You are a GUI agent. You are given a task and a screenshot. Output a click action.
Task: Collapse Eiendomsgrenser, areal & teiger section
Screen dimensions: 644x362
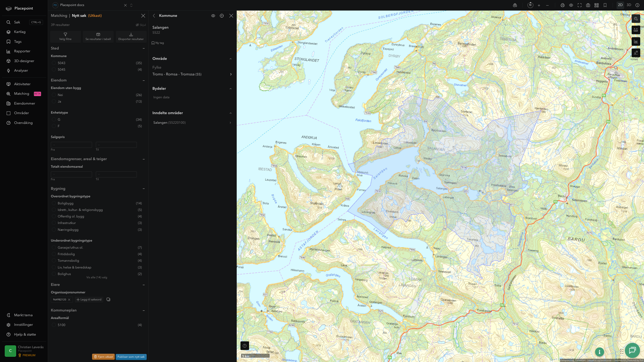coord(144,159)
